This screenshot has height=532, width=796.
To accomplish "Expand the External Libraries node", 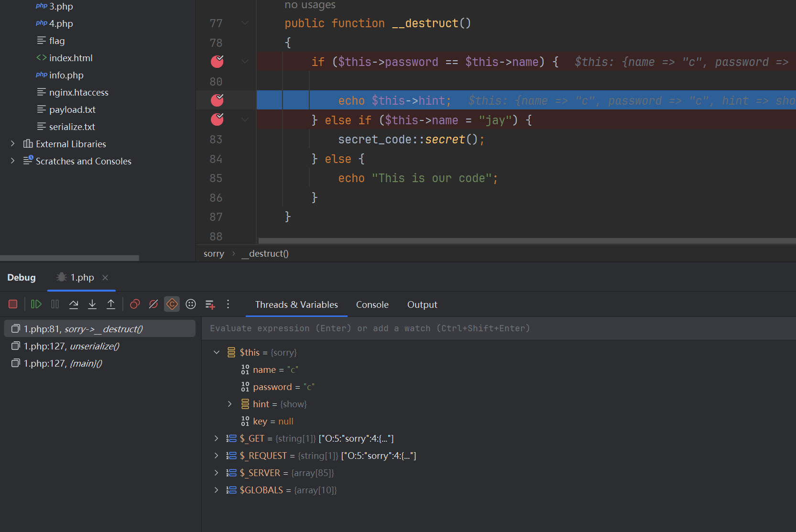I will (x=13, y=144).
